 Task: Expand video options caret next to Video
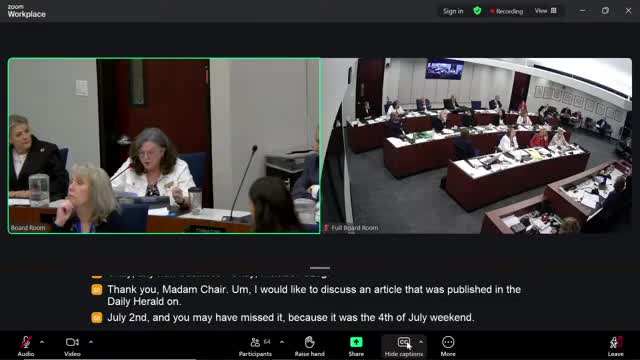[91, 342]
